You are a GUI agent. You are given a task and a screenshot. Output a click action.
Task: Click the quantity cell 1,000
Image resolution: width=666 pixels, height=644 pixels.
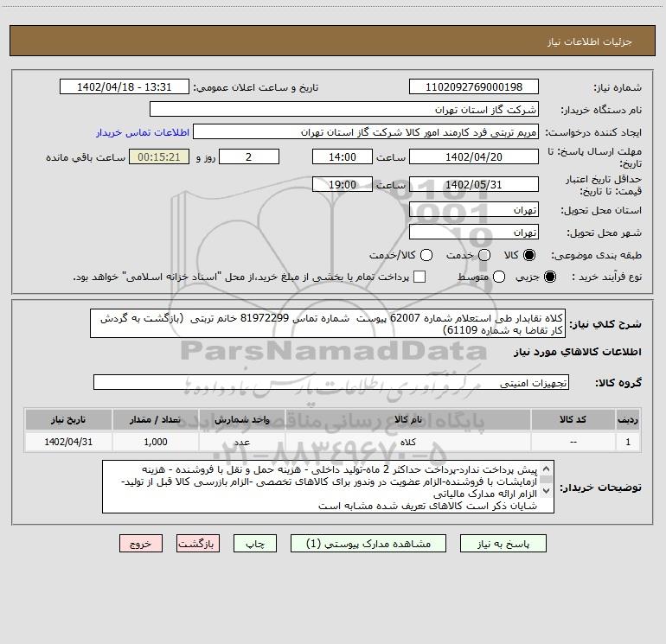155,442
